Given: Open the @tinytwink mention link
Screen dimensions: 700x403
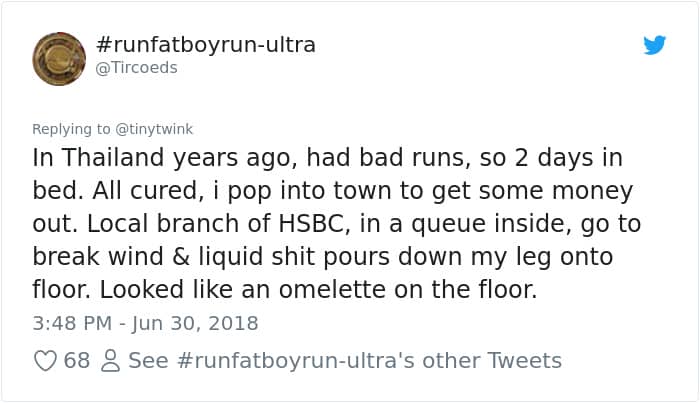Looking at the screenshot, I should pos(154,129).
